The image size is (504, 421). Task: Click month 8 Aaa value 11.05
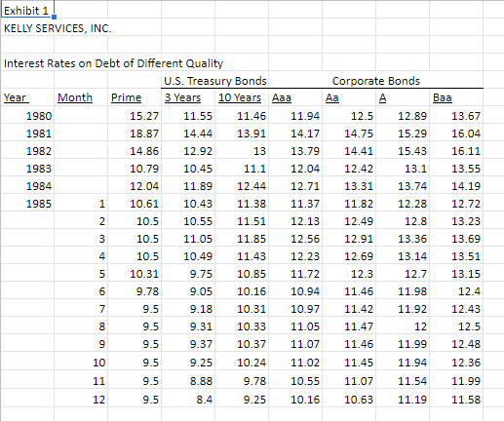295,326
